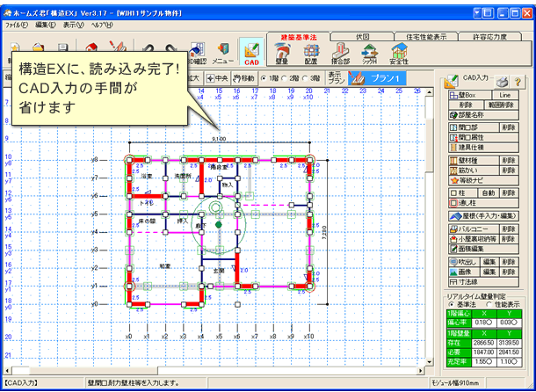Open 屋根(手入力・編集) roof tool

pyautogui.click(x=483, y=216)
